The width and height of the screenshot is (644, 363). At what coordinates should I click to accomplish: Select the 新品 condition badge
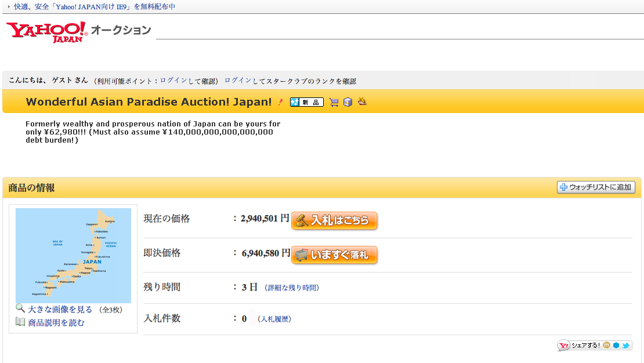click(x=306, y=102)
